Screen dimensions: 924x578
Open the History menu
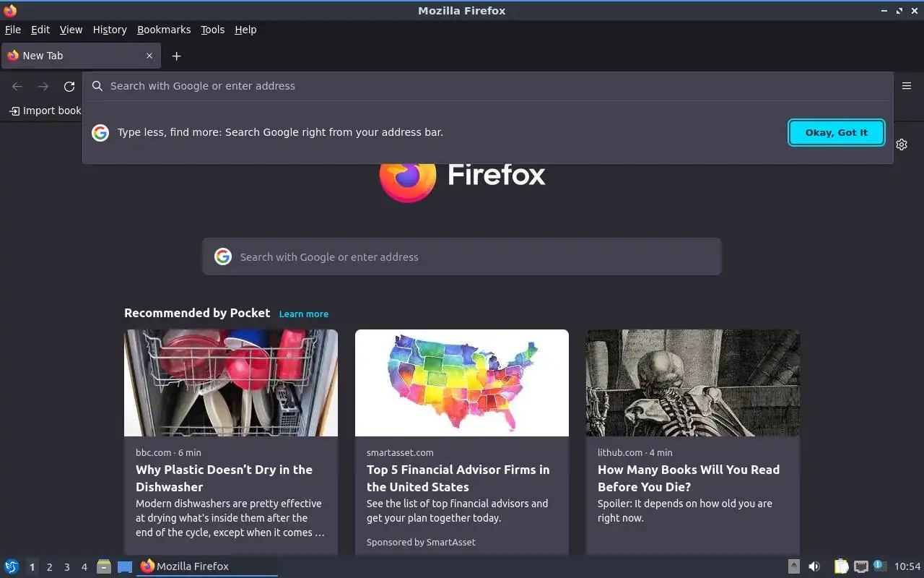click(x=110, y=30)
